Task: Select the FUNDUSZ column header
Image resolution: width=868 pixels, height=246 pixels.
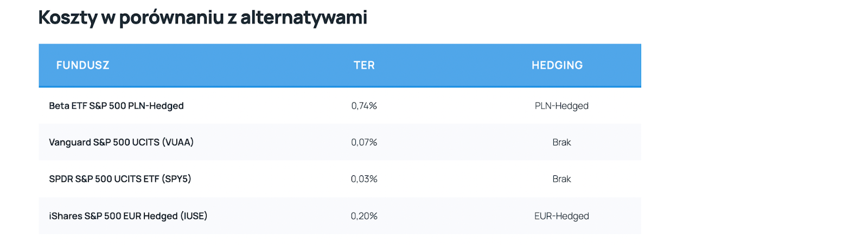Action: (x=83, y=65)
